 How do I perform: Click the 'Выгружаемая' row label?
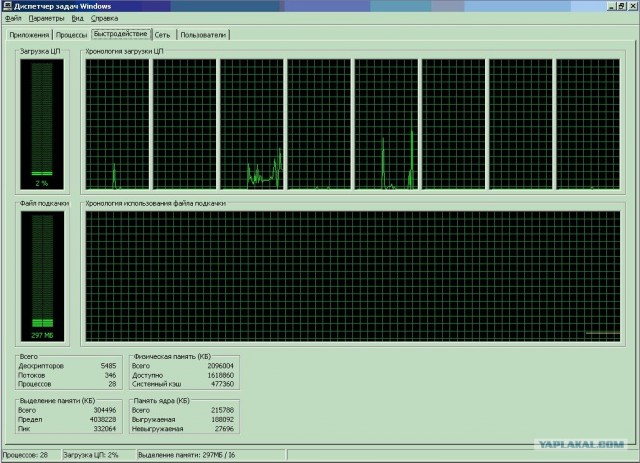pos(153,419)
